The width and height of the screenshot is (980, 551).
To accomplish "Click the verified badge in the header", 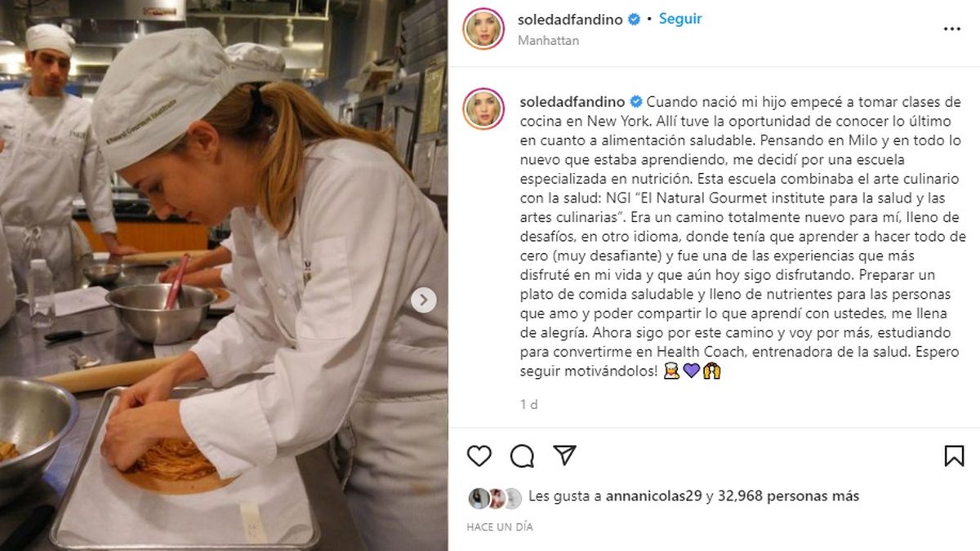I will (633, 20).
